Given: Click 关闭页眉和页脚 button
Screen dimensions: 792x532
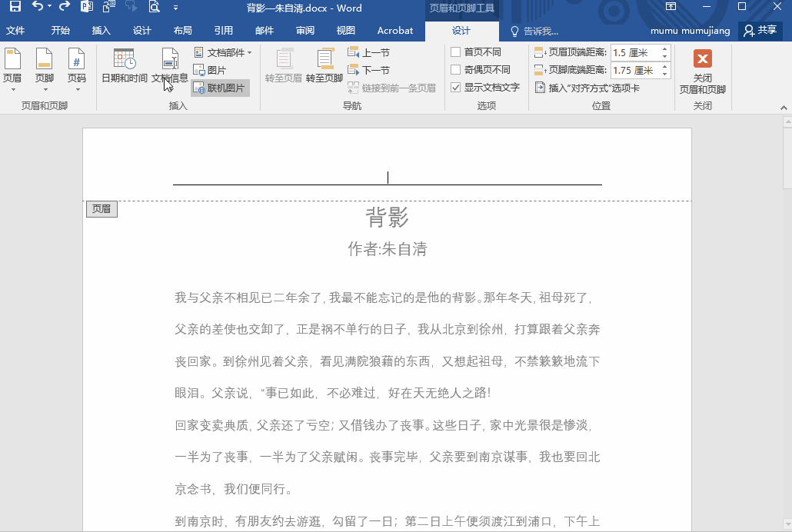Looking at the screenshot, I should pos(703,71).
